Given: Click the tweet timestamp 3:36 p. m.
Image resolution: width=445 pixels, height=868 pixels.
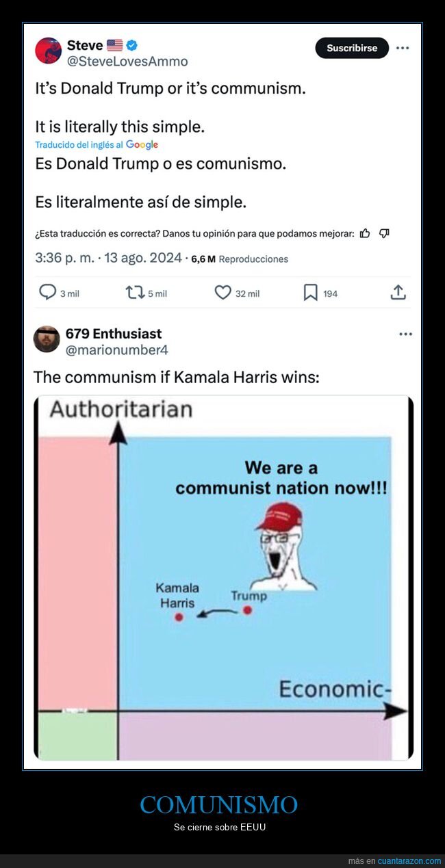Looking at the screenshot, I should (x=63, y=258).
